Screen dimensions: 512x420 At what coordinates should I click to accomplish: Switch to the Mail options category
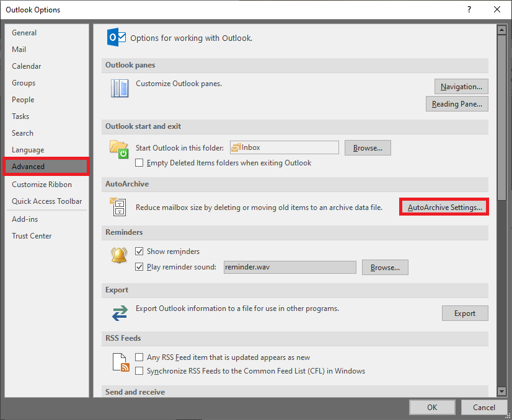click(46, 50)
